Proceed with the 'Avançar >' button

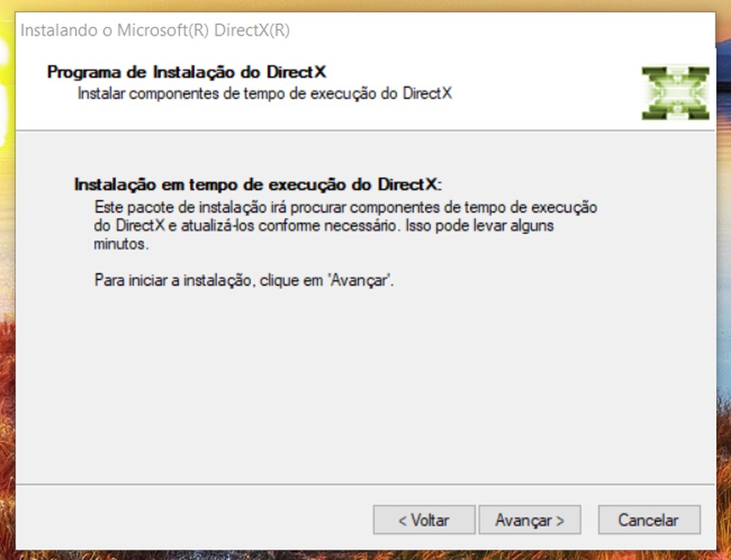(530, 519)
